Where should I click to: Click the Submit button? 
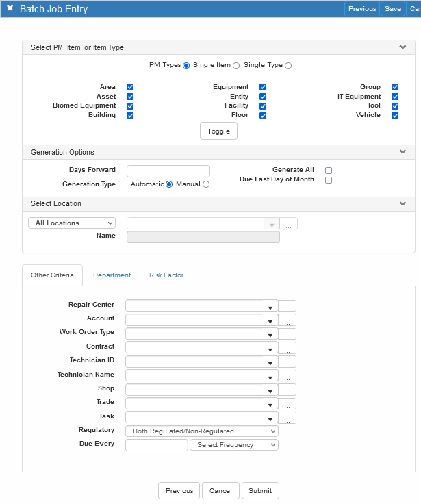[260, 491]
